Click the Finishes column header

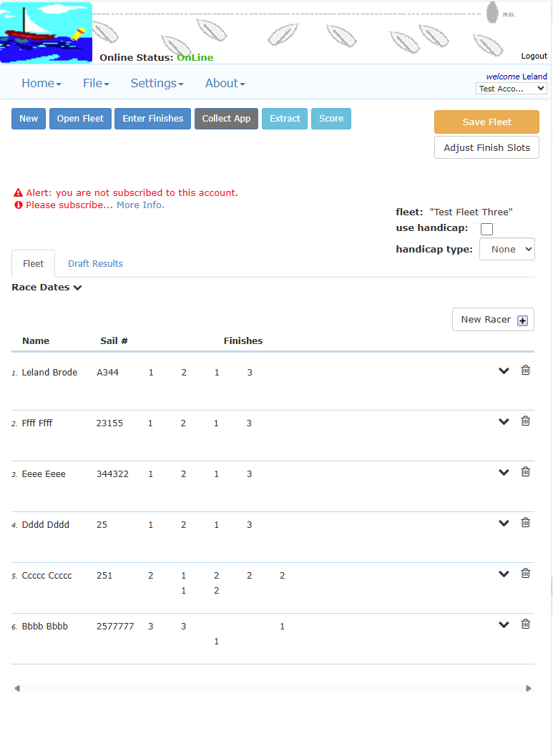(243, 341)
